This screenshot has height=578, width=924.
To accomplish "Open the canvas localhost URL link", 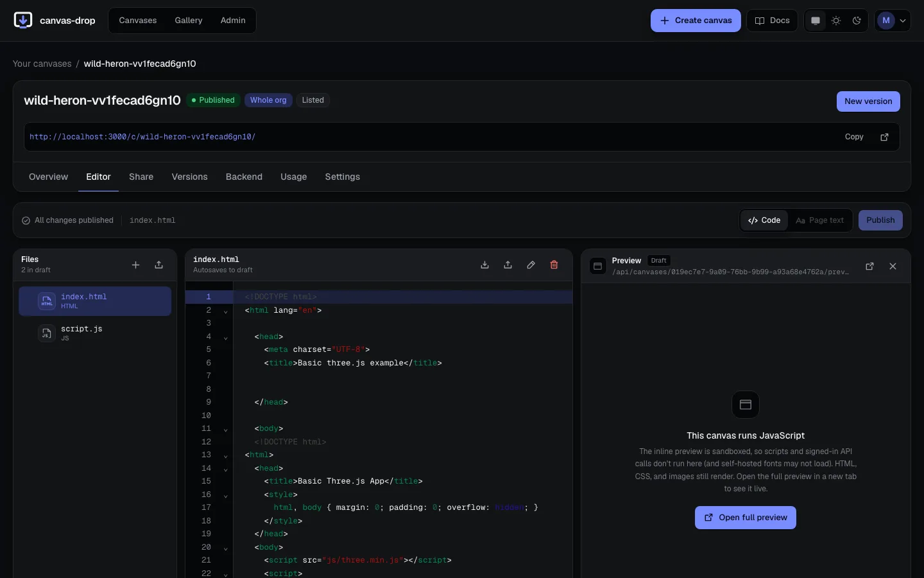I will point(142,137).
